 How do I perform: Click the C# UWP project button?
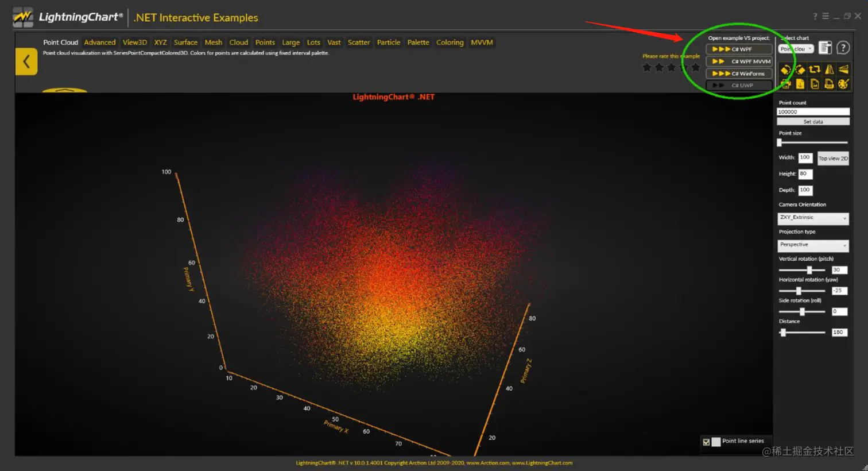[739, 86]
